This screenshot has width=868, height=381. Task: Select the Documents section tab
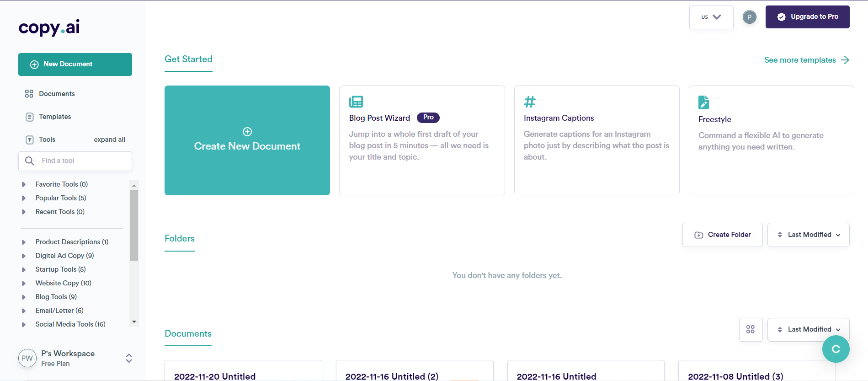click(x=188, y=334)
